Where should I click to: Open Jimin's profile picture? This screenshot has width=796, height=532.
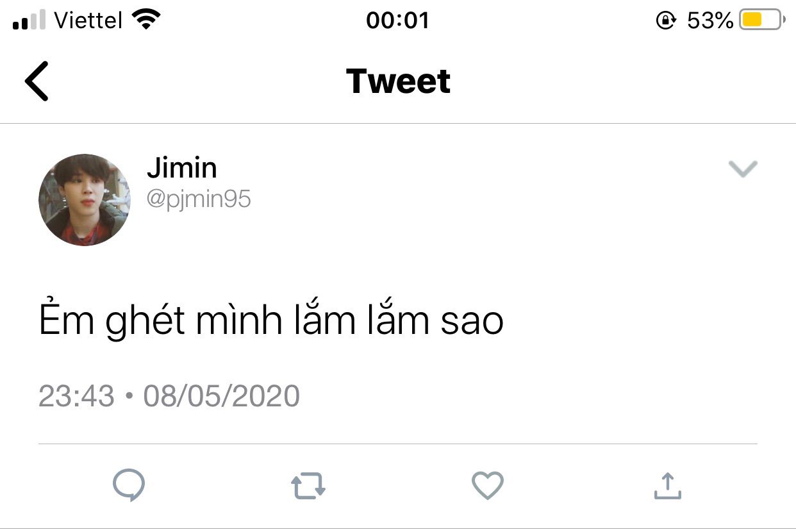click(85, 200)
